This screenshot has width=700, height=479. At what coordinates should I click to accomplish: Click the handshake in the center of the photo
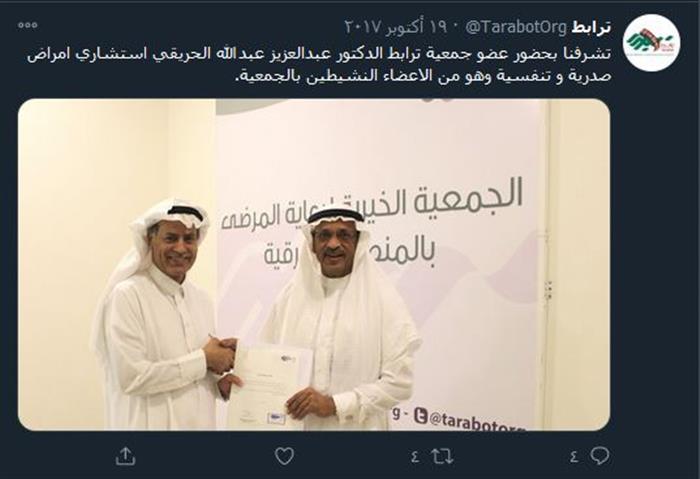pyautogui.click(x=220, y=355)
